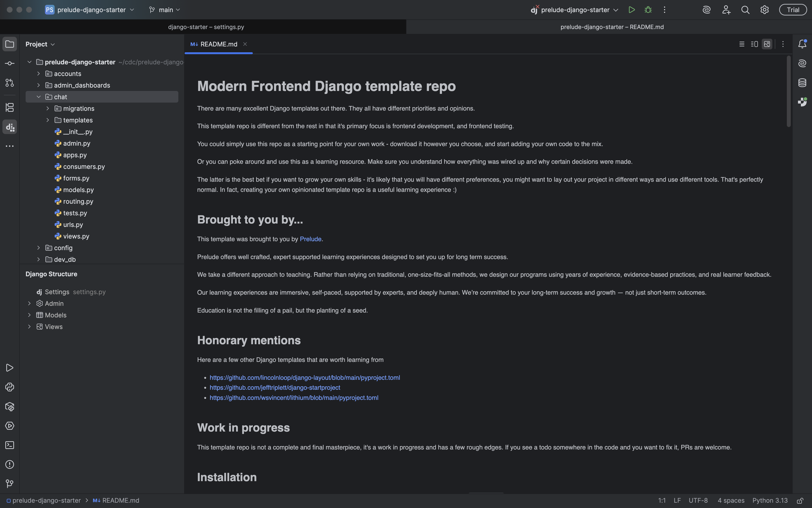Expand the migrations folder
Viewport: 812px width, 508px height.
point(48,109)
